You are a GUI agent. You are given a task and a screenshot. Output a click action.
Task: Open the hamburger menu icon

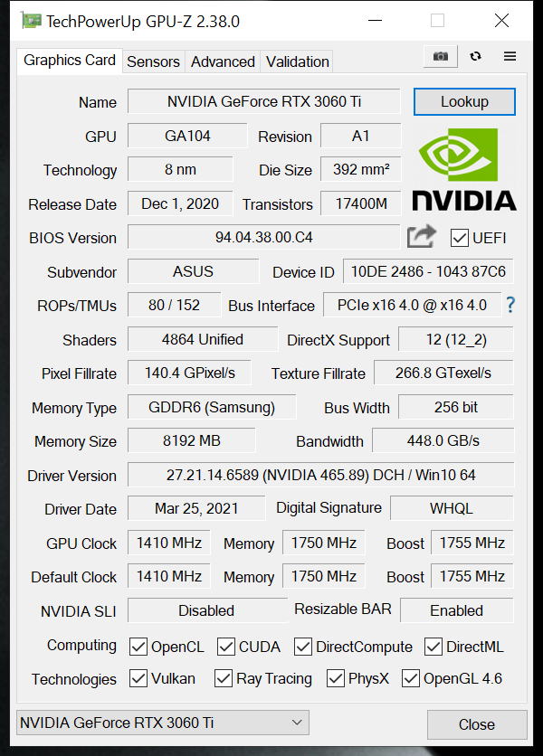510,56
